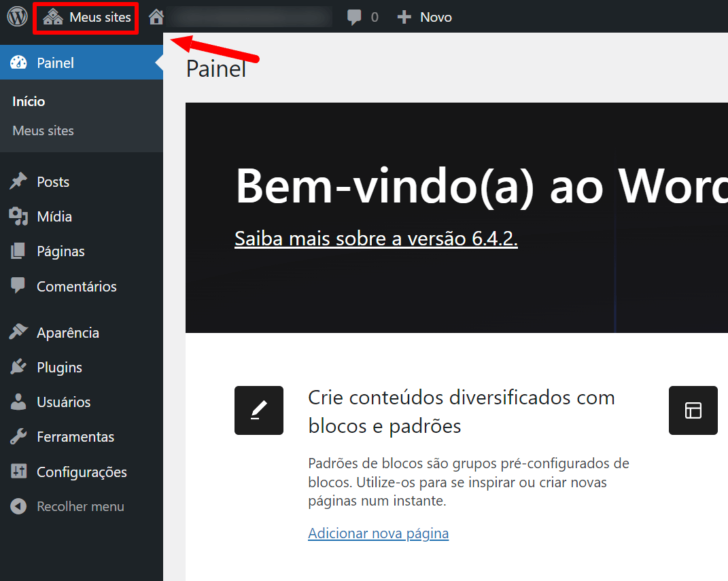
Task: Click the plus icon beside Novo
Action: (x=404, y=17)
